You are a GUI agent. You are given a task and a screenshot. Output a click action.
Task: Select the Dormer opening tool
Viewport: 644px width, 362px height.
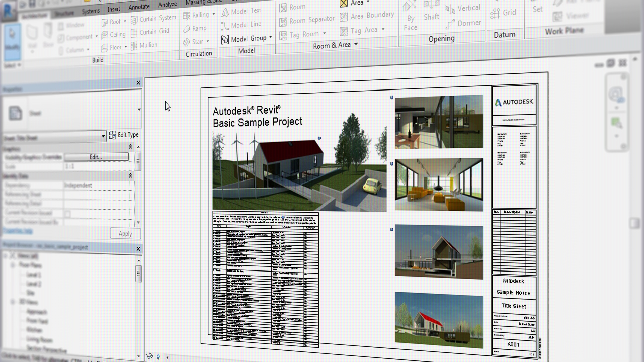[463, 23]
